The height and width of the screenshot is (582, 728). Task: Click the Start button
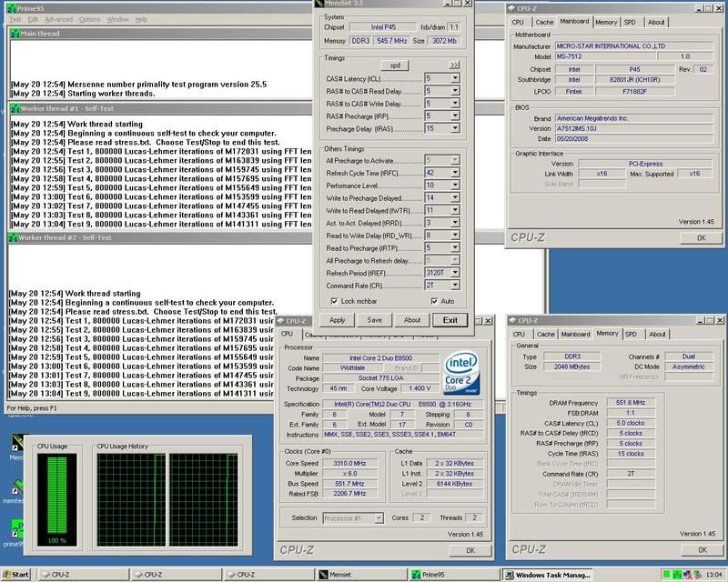16,575
